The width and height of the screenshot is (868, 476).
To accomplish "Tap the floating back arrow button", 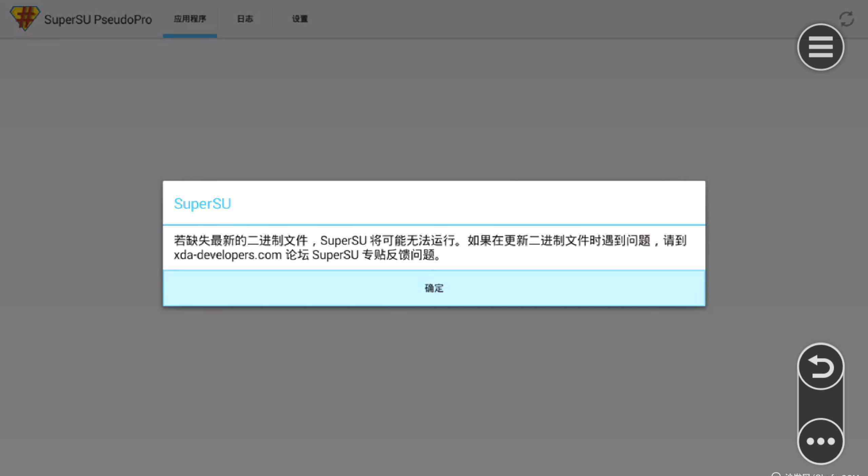I will 821,367.
